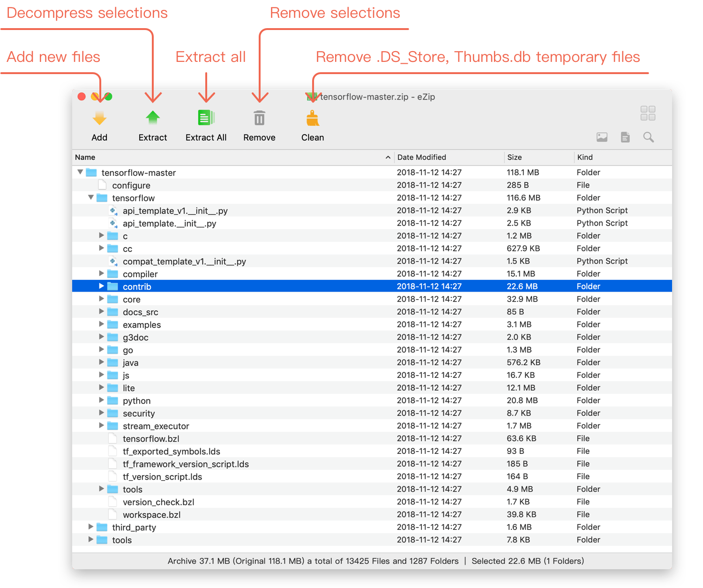
Task: Click the contrib folder icon
Action: [x=112, y=286]
